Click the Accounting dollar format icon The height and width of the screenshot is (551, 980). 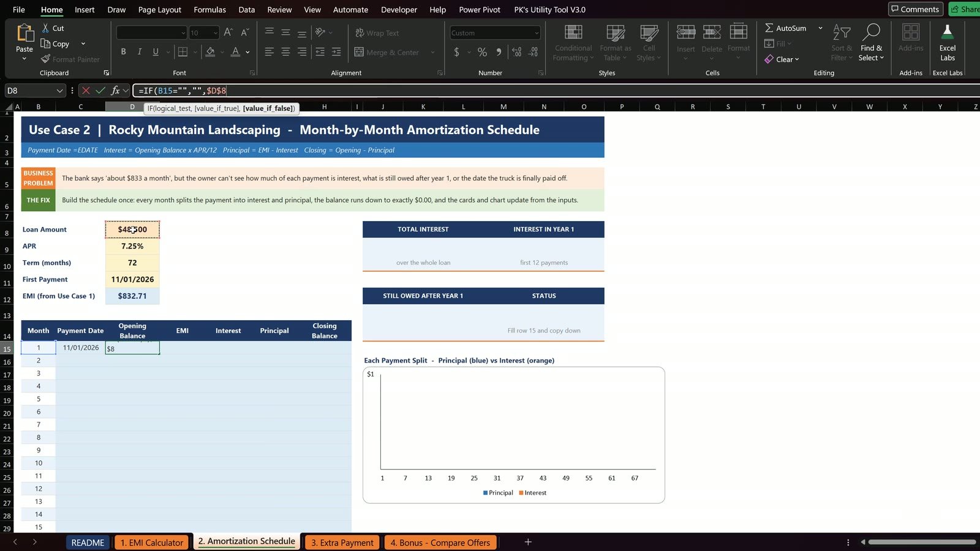coord(456,52)
